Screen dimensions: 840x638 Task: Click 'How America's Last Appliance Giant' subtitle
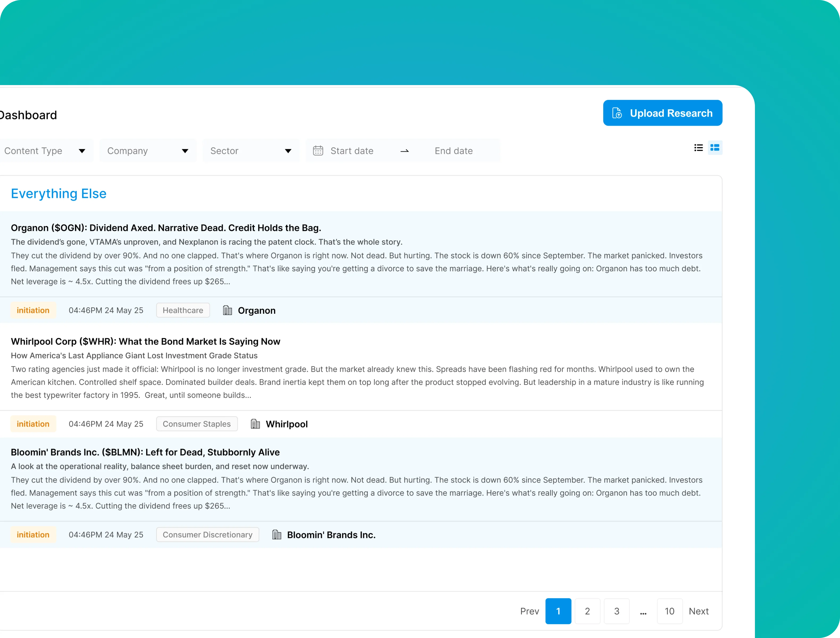(134, 355)
